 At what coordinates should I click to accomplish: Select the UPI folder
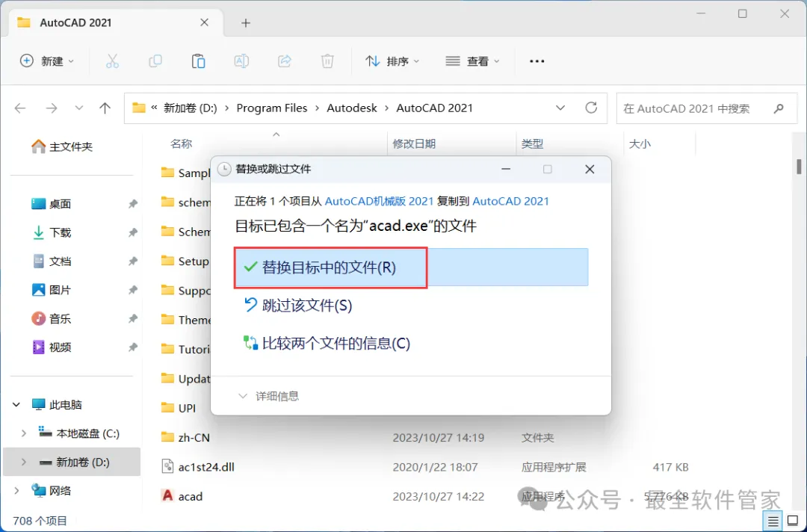[178, 408]
